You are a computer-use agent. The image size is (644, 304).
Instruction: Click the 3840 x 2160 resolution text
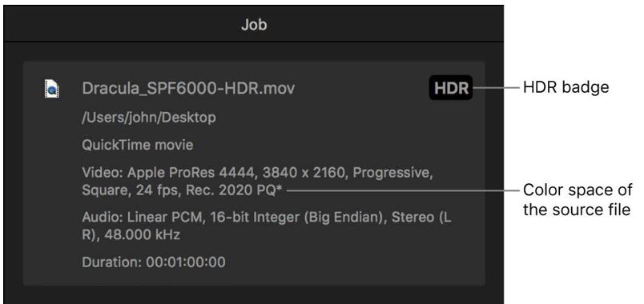[x=303, y=173]
